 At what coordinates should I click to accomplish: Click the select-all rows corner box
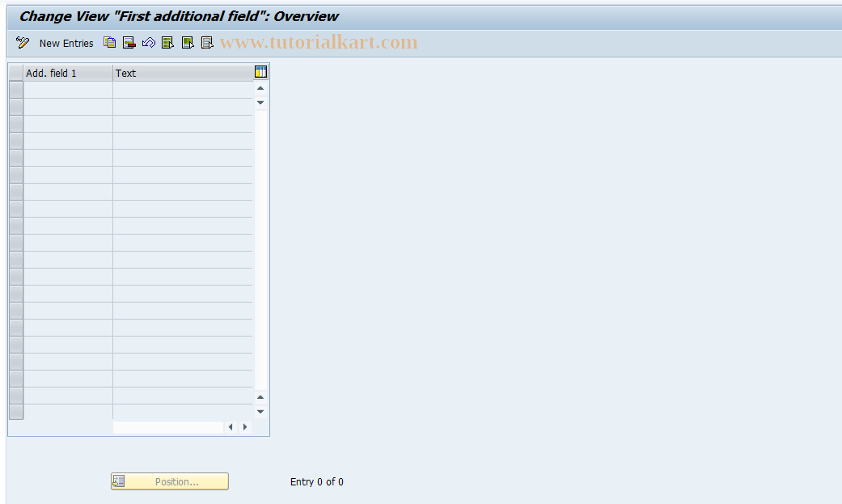point(16,73)
